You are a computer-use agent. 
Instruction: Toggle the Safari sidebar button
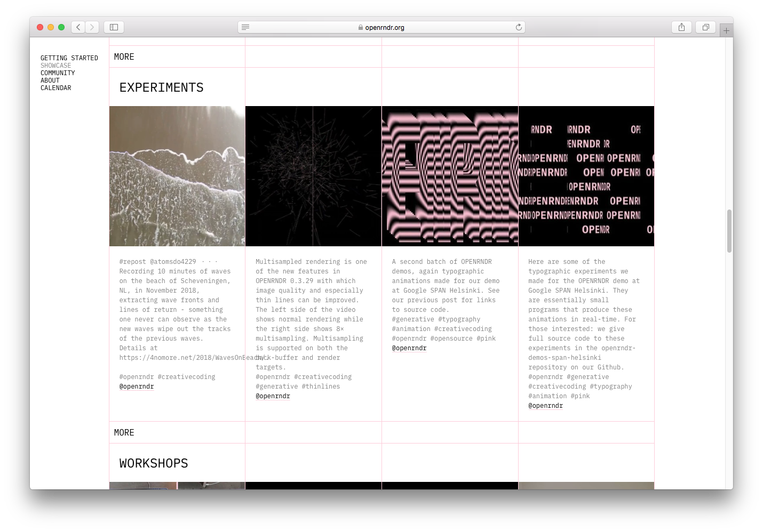coord(114,27)
